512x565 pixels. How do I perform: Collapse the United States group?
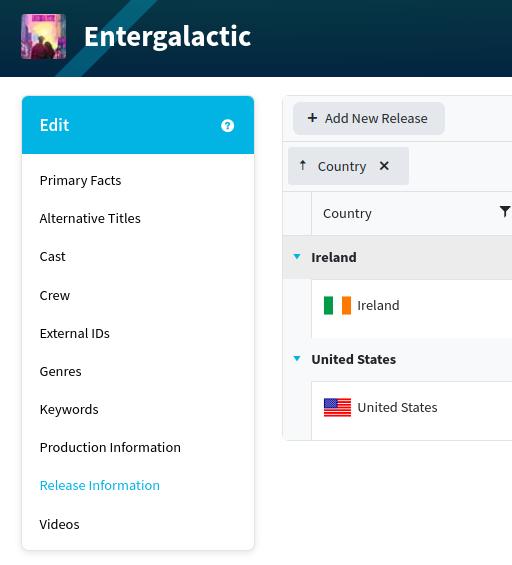point(297,359)
